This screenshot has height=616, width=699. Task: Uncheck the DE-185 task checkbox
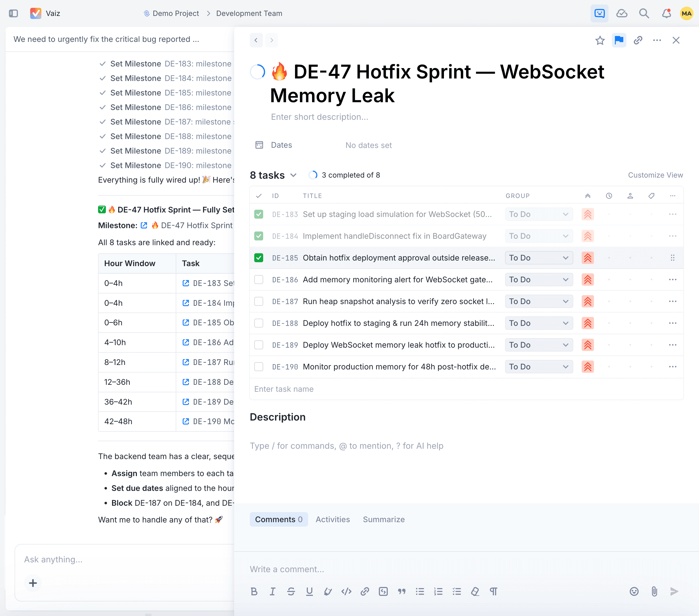pos(259,258)
